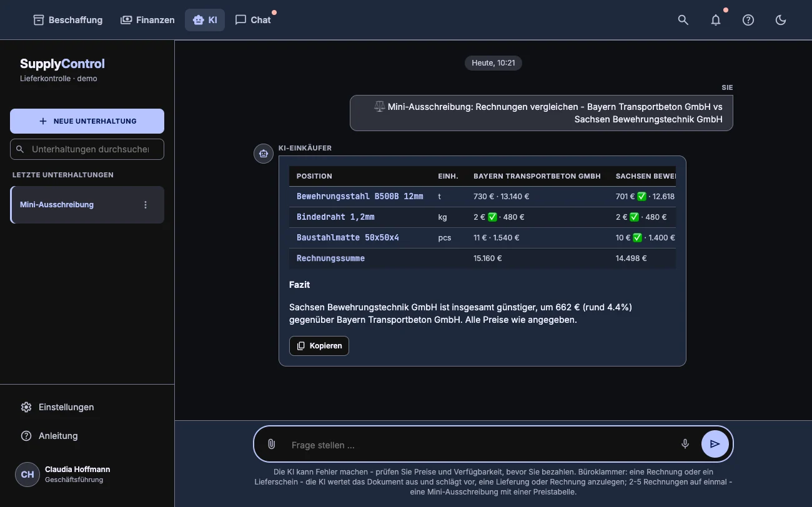The image size is (812, 507).
Task: Activate the microphone voice input
Action: pos(685,445)
